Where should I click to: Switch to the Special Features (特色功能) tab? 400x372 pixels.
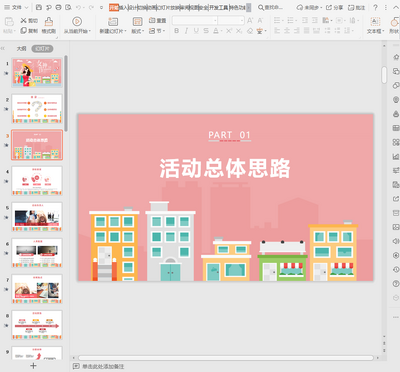point(237,7)
